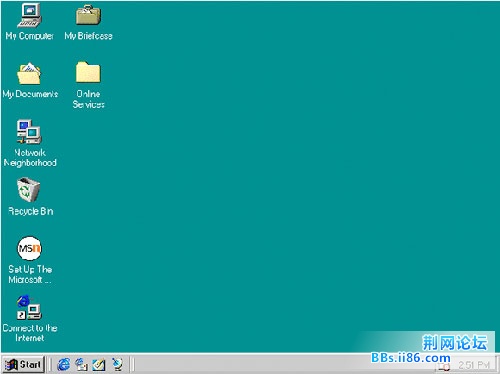Click the BBs.ii86.com watermark text
The width and height of the screenshot is (500, 374).
click(x=411, y=358)
